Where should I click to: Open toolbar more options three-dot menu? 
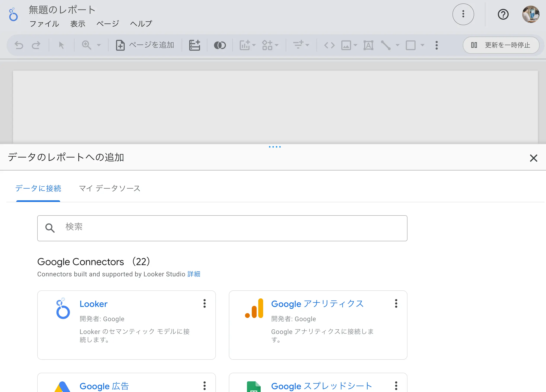point(436,45)
